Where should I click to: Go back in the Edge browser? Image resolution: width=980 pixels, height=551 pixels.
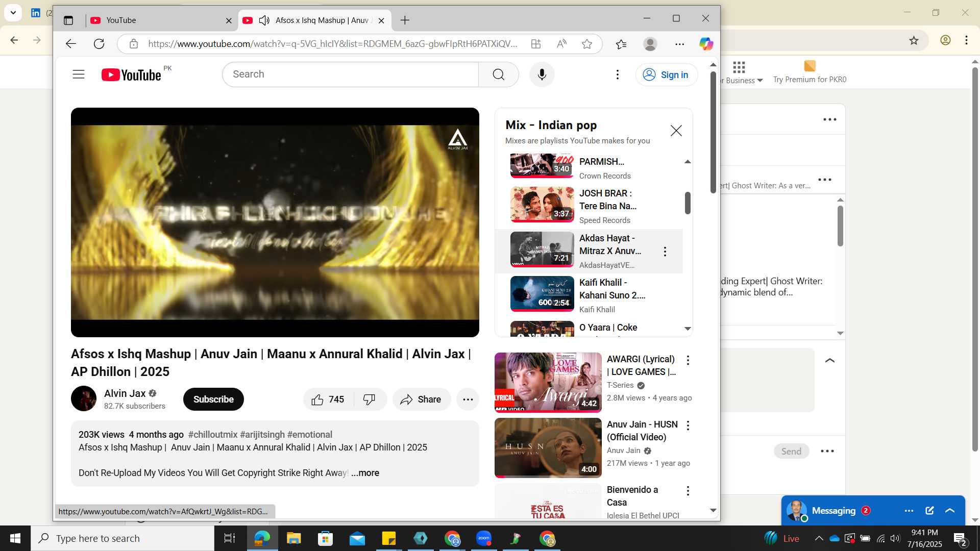click(70, 44)
